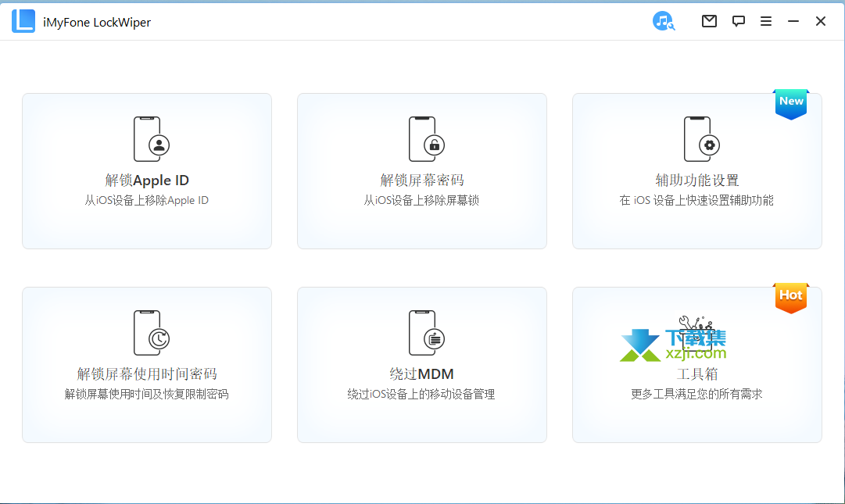Click the iMyFone LockWiper logo icon

23,21
